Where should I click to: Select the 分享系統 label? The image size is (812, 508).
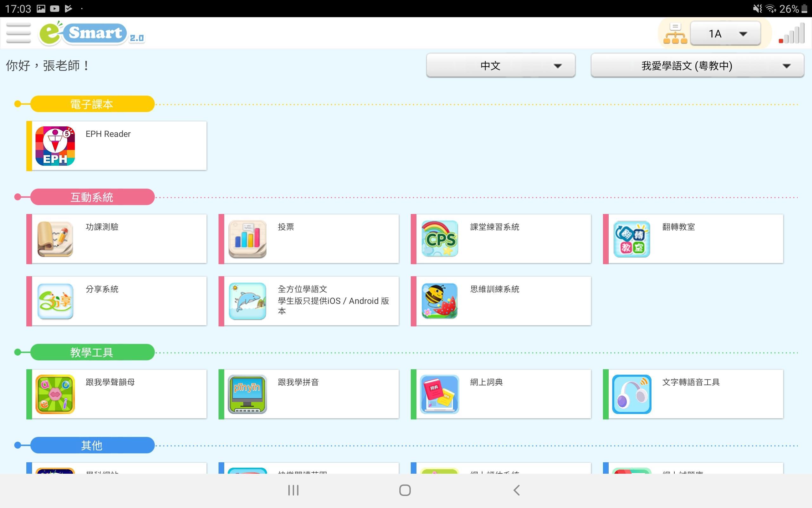click(102, 289)
